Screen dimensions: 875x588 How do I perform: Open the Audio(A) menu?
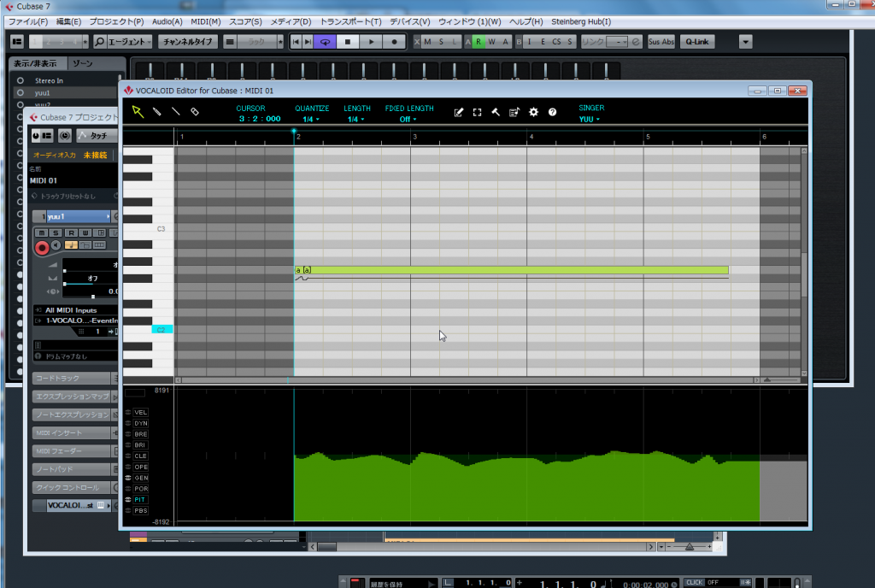pyautogui.click(x=167, y=21)
